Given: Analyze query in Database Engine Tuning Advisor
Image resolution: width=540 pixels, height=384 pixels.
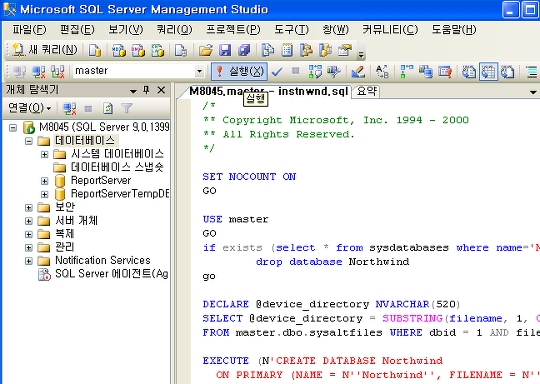Looking at the screenshot, I should [334, 72].
